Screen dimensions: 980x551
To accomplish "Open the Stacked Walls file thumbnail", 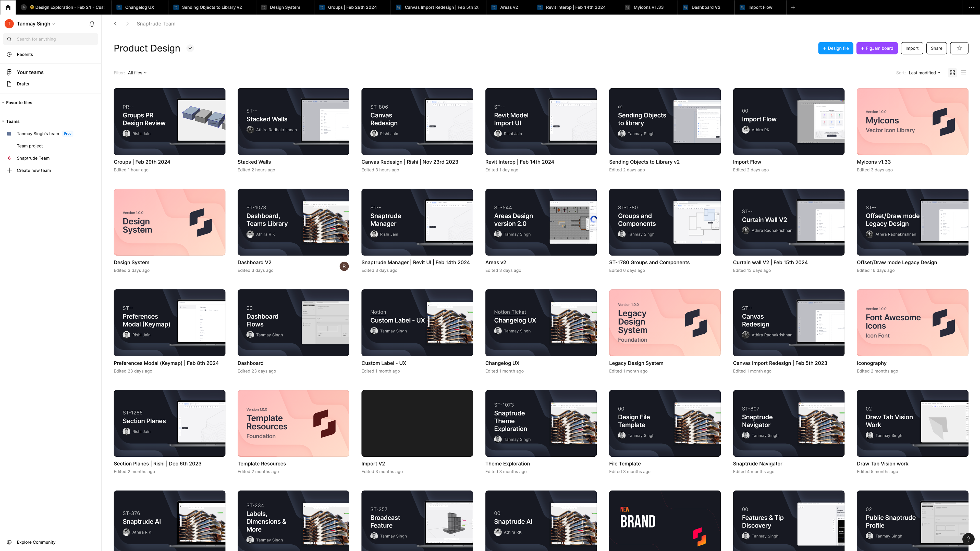I will (293, 122).
